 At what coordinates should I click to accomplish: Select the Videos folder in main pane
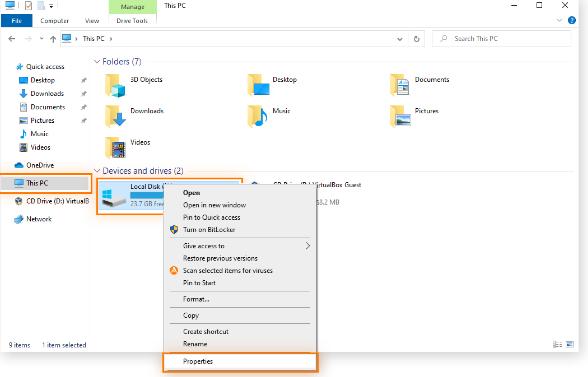[128, 147]
